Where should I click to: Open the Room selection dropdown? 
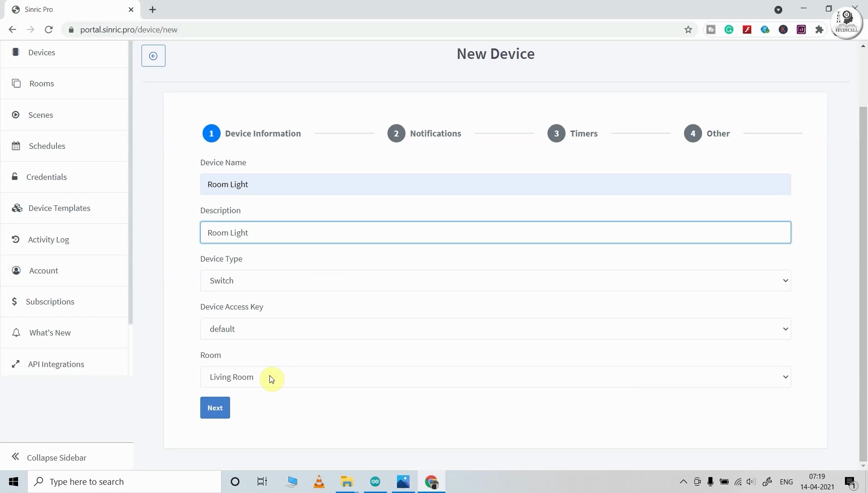click(x=495, y=377)
